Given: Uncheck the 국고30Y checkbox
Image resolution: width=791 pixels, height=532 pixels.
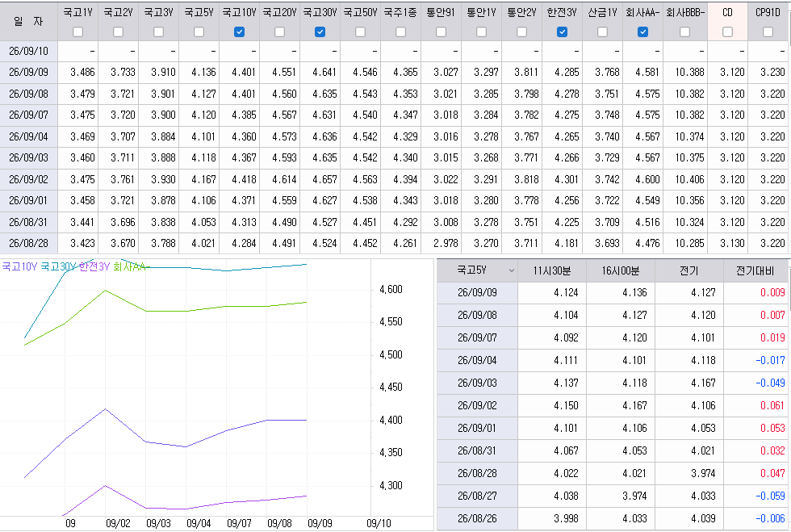Looking at the screenshot, I should (320, 31).
